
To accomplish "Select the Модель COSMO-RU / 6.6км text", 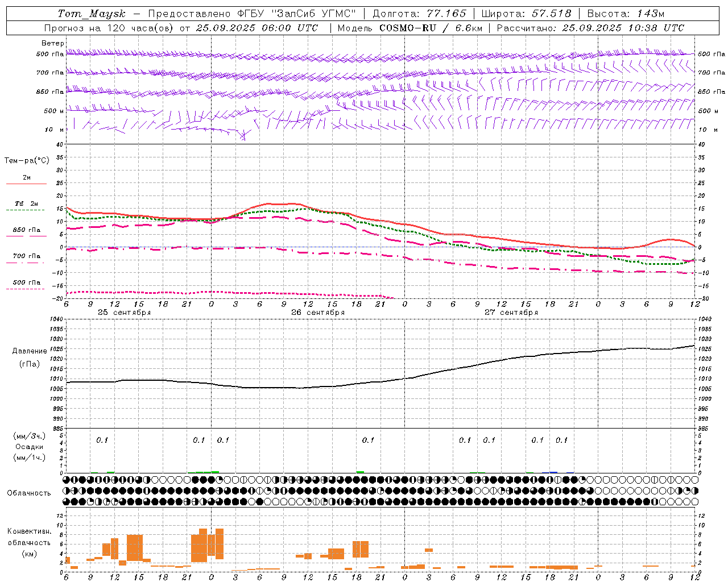I will coord(410,28).
